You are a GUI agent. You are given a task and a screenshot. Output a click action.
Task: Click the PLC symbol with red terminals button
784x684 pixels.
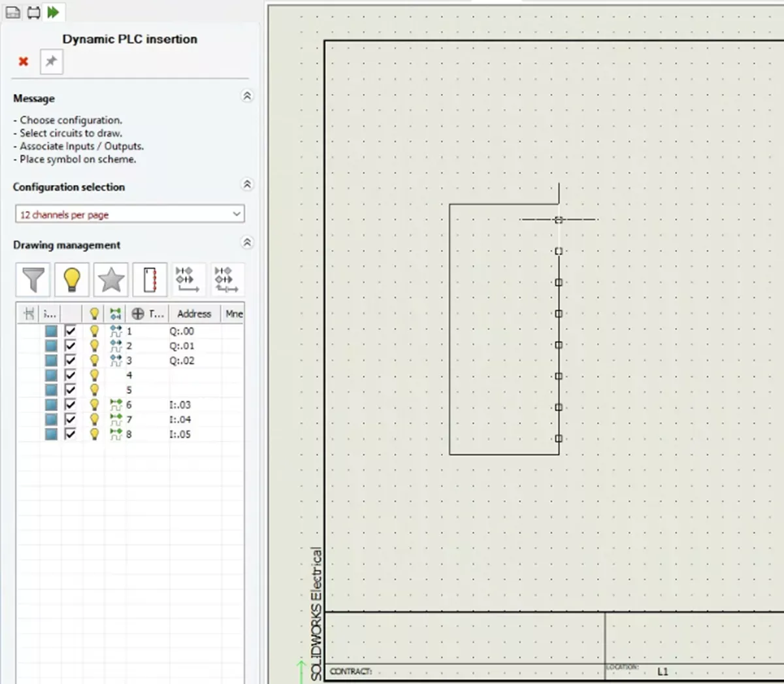(x=150, y=280)
